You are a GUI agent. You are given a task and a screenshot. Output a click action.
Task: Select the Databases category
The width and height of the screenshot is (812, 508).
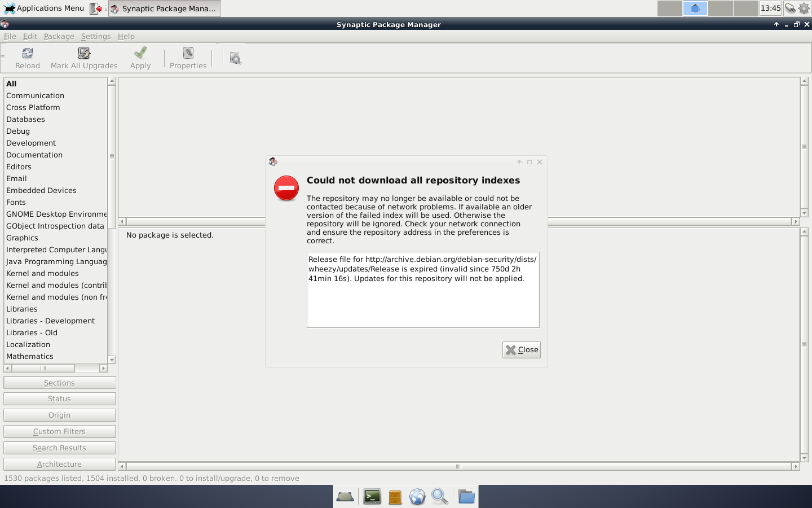[x=55, y=119]
